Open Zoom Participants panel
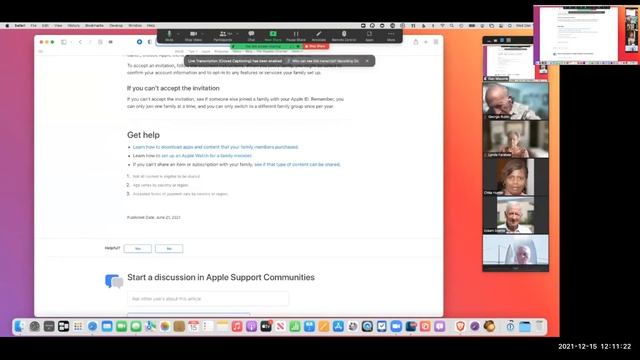This screenshot has height=360, width=640. click(x=223, y=36)
